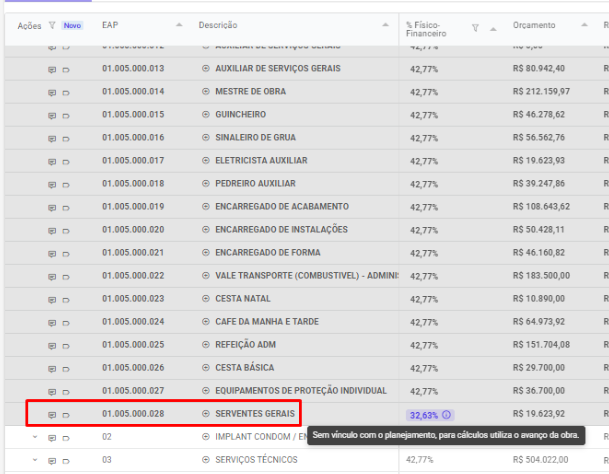This screenshot has height=474, width=609.
Task: Click Descrição column header label
Action: pyautogui.click(x=218, y=25)
